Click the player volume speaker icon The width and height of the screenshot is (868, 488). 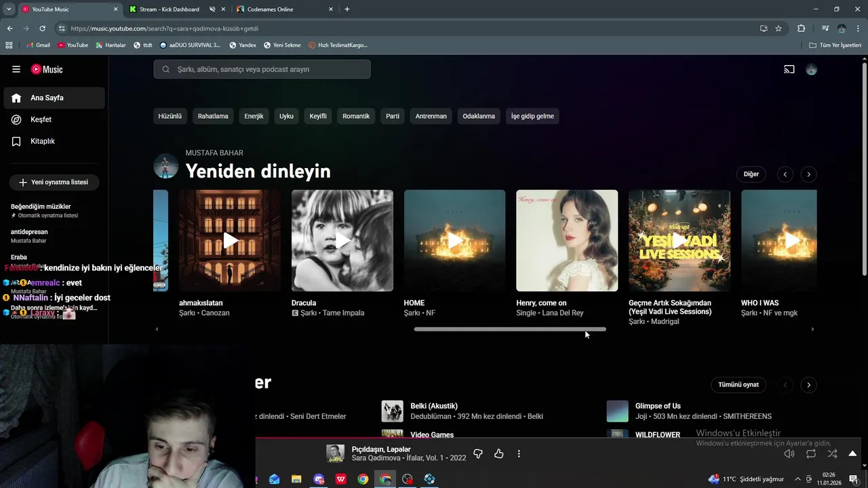pyautogui.click(x=789, y=454)
